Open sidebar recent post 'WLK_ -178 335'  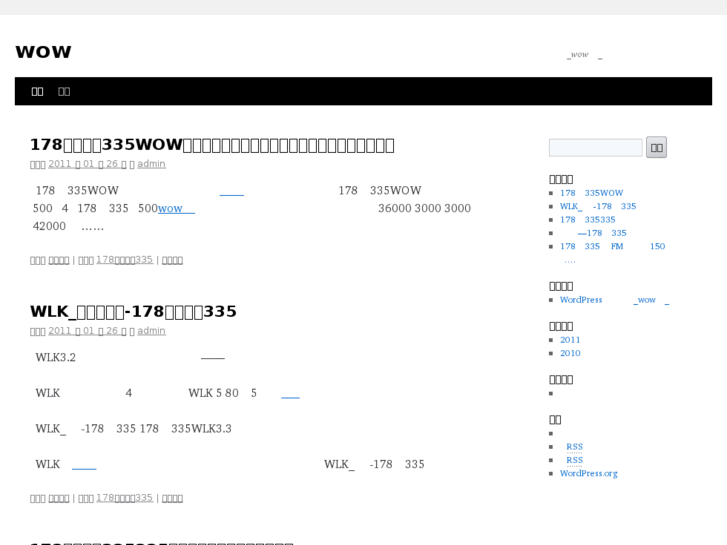(x=598, y=206)
